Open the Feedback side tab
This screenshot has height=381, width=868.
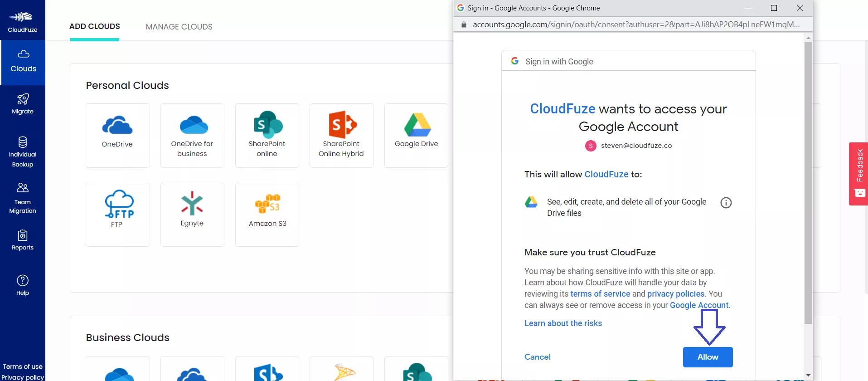[858, 174]
